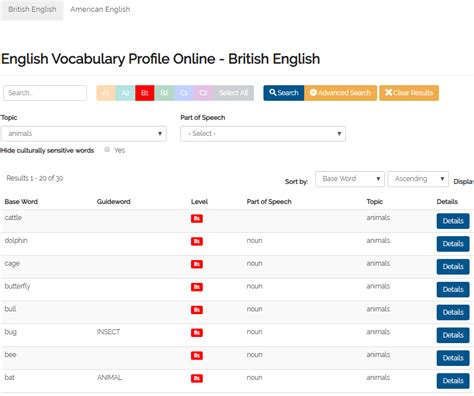This screenshot has width=474, height=396.
Task: Open Details for bee
Action: (x=453, y=358)
